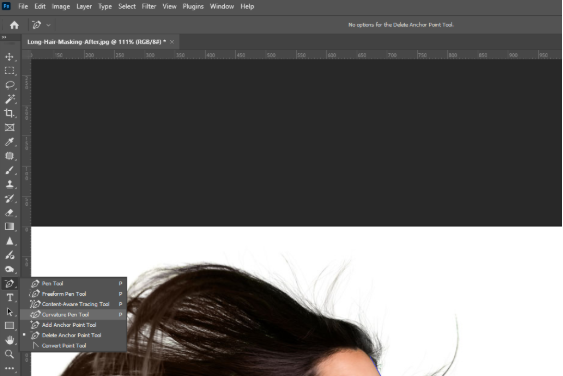
Task: Select the Clone Stamp tool
Action: pyautogui.click(x=10, y=184)
